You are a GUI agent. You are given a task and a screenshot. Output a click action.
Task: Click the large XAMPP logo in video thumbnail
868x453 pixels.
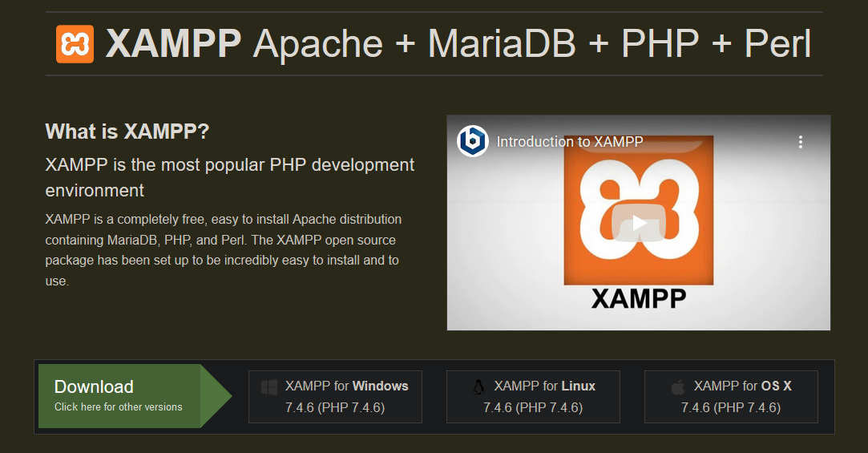pyautogui.click(x=639, y=210)
